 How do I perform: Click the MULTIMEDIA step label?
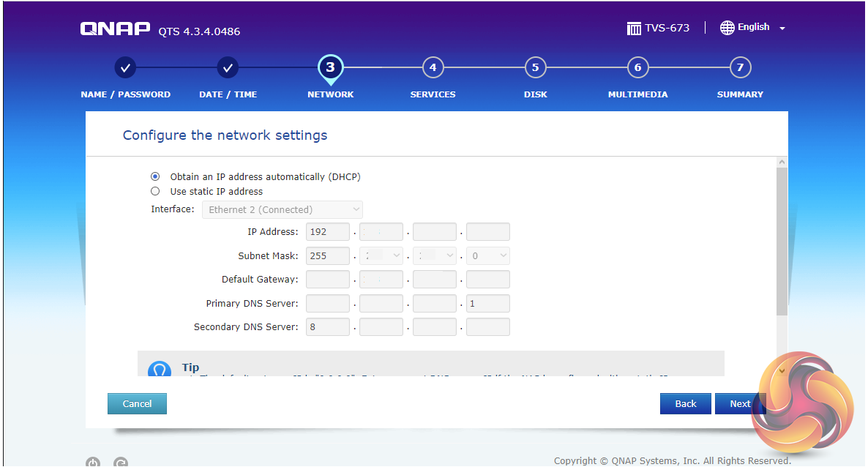coord(637,94)
